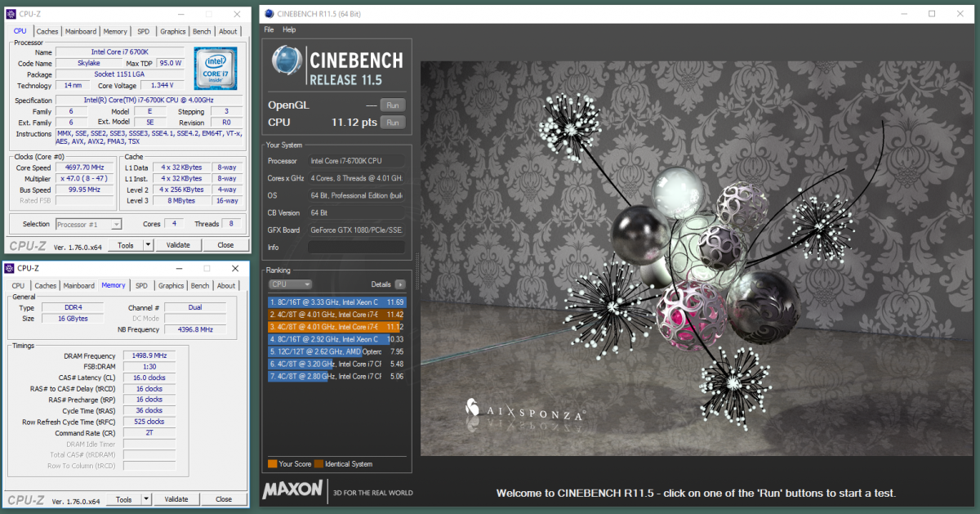Expand Tools dropdown arrow in the CPU-Z processor window
980x514 pixels.
click(148, 245)
